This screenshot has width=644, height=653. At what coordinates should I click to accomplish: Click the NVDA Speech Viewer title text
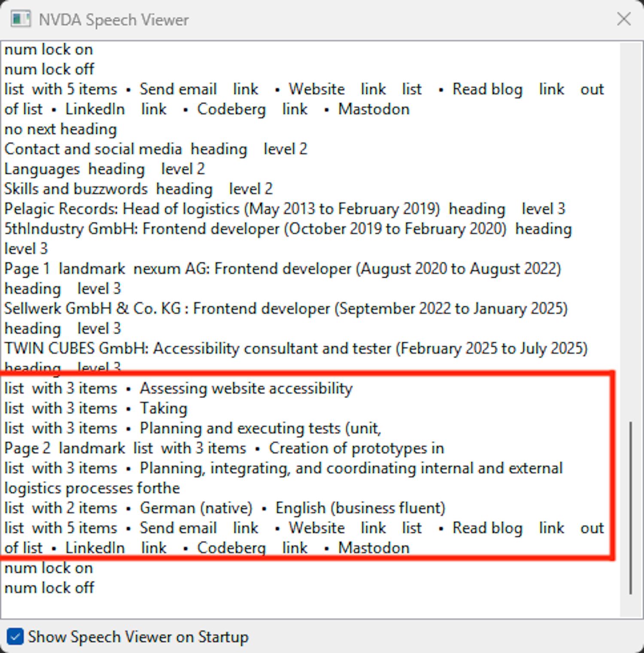click(x=113, y=20)
